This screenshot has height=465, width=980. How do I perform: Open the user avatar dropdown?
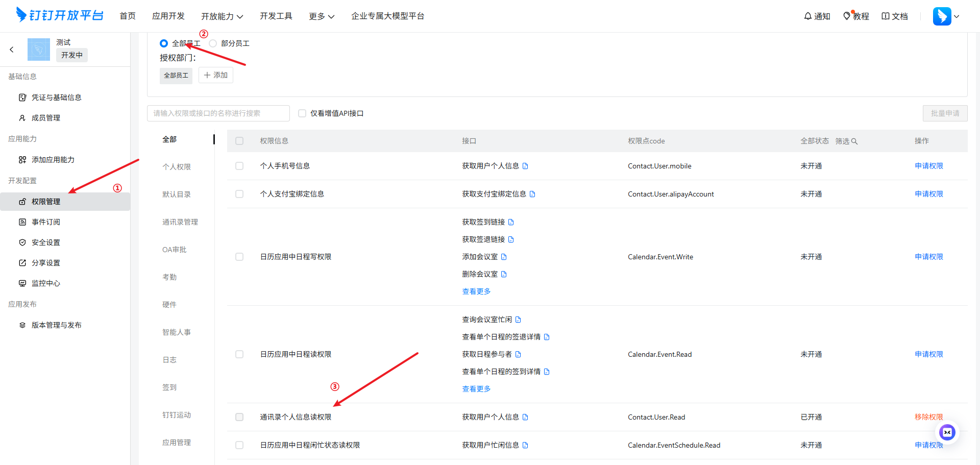pos(946,16)
